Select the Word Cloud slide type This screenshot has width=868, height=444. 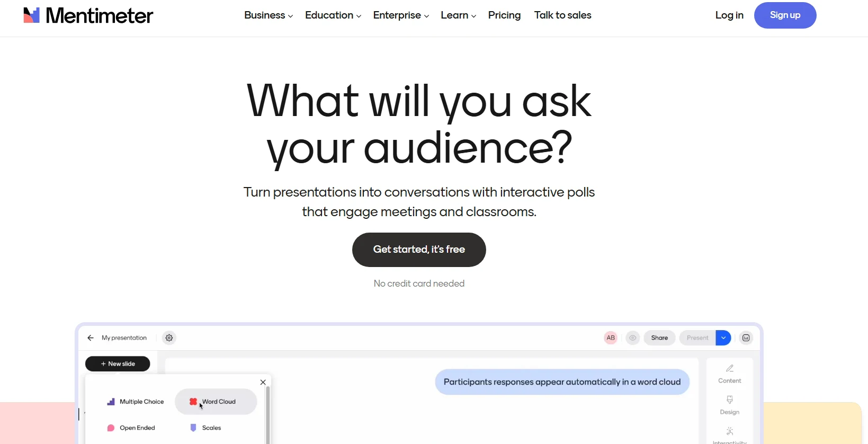point(216,402)
